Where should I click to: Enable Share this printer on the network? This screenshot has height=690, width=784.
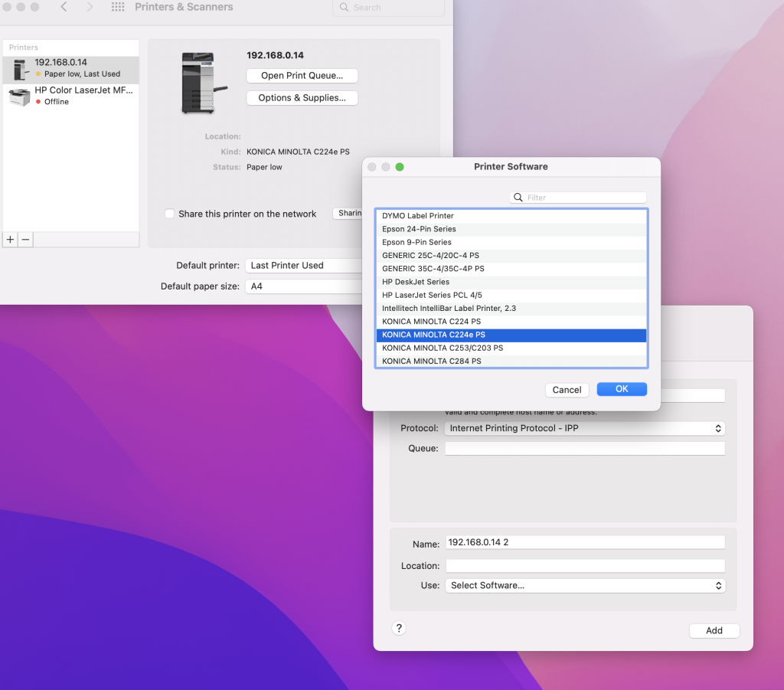coord(169,214)
